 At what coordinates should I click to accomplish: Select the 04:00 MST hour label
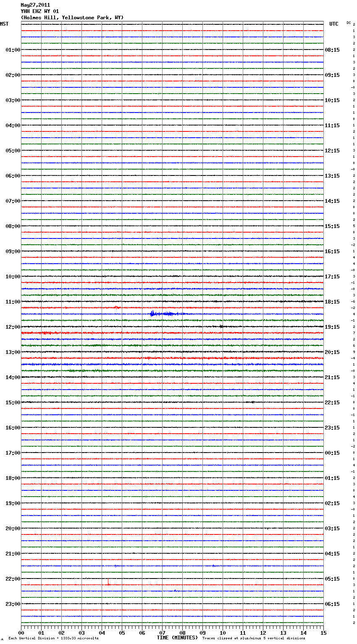13,126
